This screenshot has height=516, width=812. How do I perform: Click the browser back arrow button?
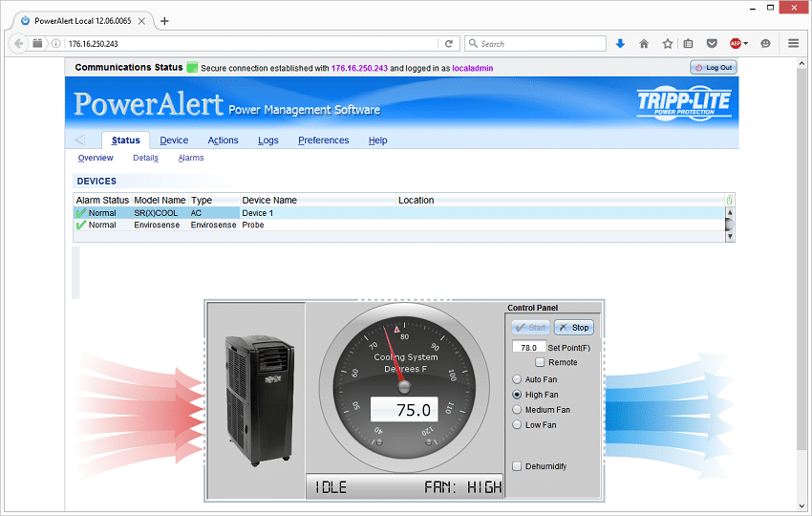19,44
